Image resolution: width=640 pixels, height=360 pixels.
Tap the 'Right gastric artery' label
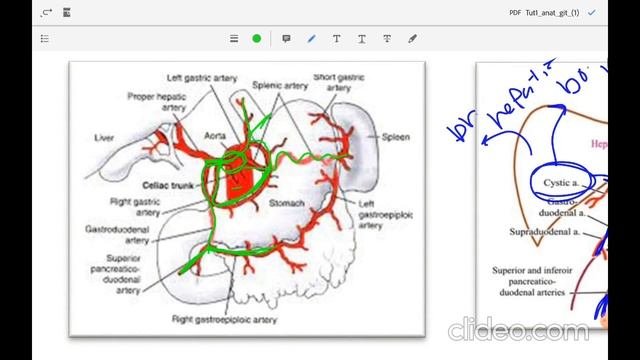(x=135, y=207)
